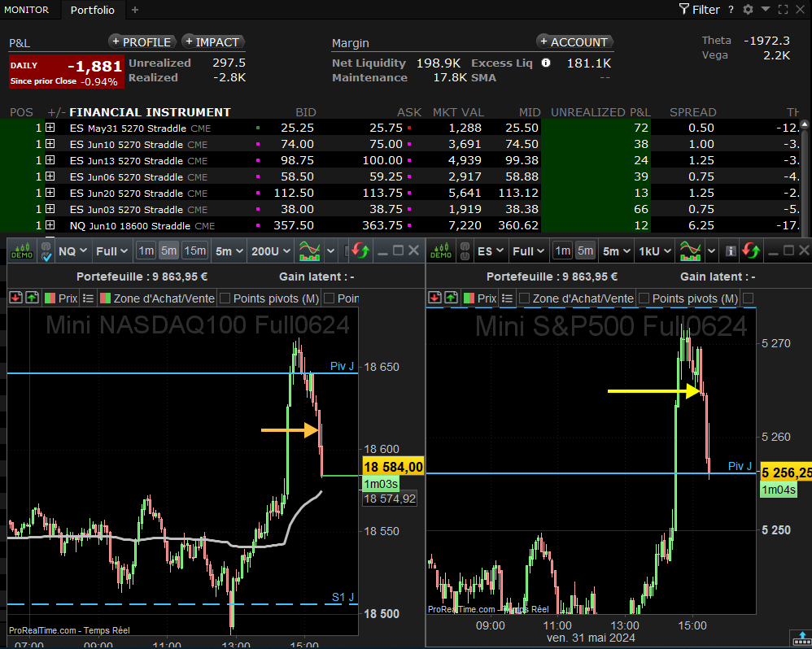Open the Full dropdown in NQ chart
This screenshot has width=812, height=649.
tap(111, 251)
